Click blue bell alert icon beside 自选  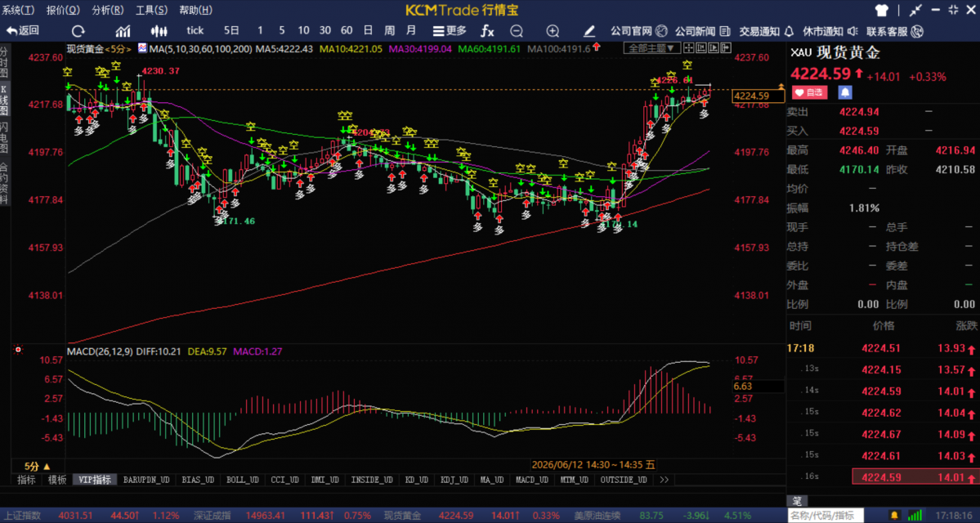(x=845, y=92)
